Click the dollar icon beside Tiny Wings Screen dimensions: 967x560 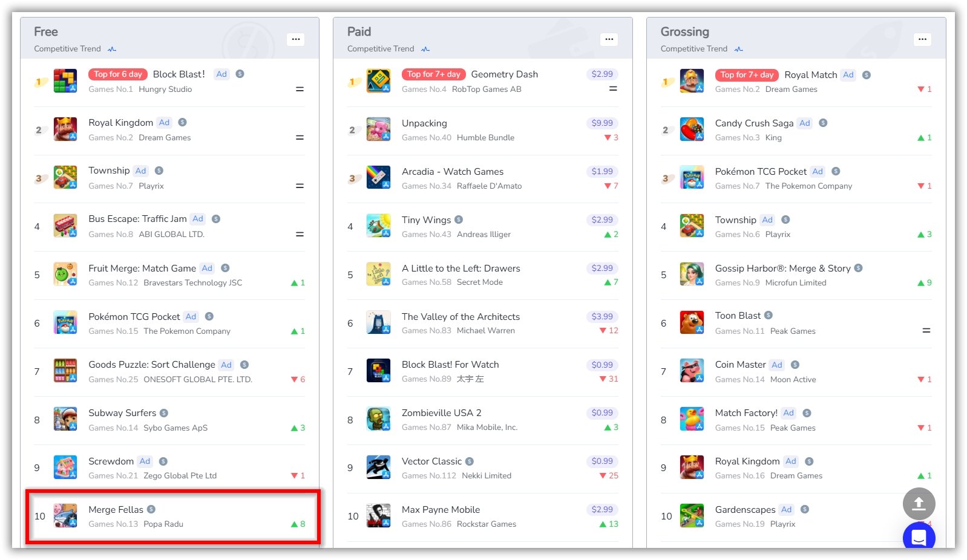point(459,220)
